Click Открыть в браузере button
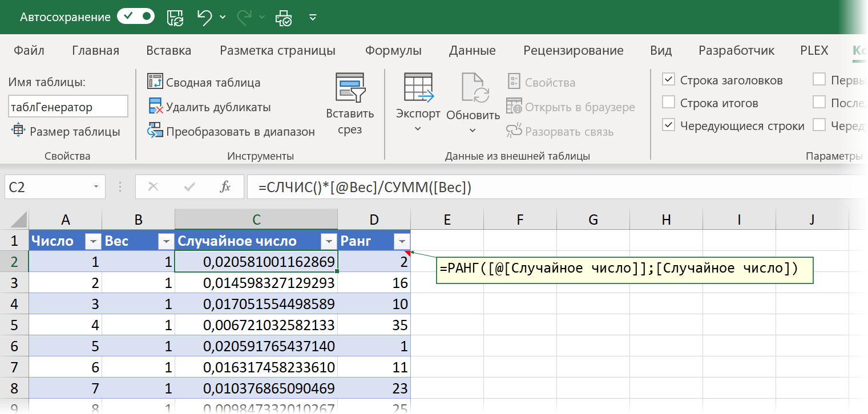868x414 pixels. click(x=571, y=107)
